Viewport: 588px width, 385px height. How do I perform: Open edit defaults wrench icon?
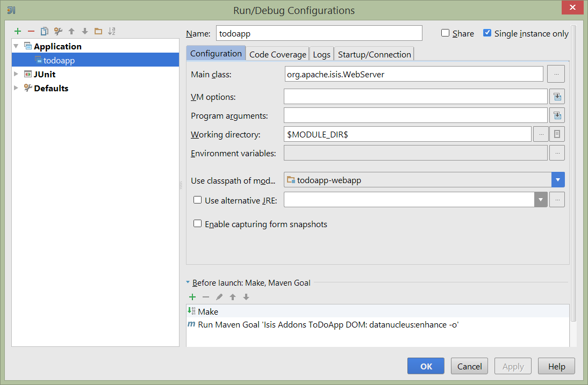click(x=58, y=31)
